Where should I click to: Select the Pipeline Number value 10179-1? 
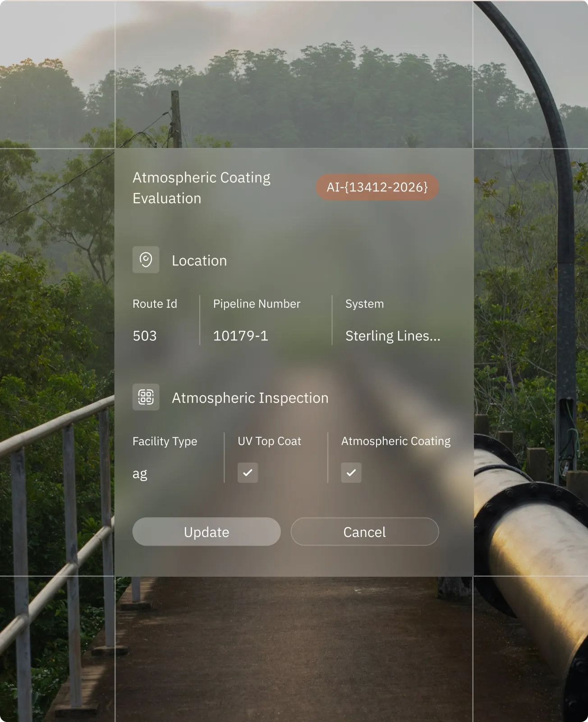(x=240, y=336)
